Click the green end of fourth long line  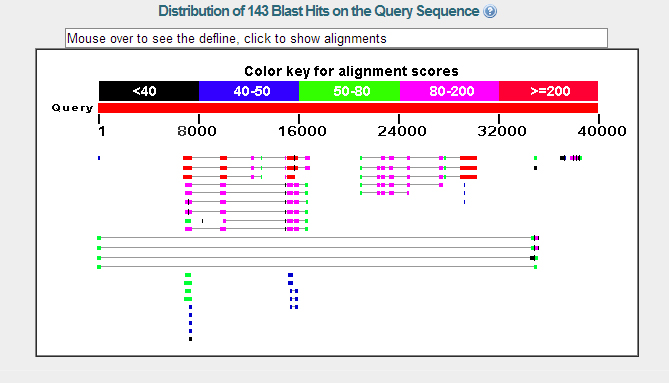click(x=535, y=267)
